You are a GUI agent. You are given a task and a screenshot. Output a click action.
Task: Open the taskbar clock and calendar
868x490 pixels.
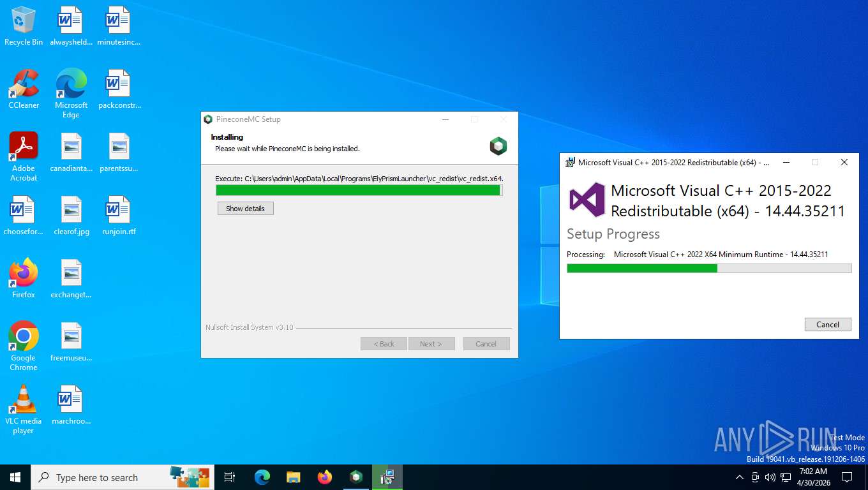[x=813, y=477]
